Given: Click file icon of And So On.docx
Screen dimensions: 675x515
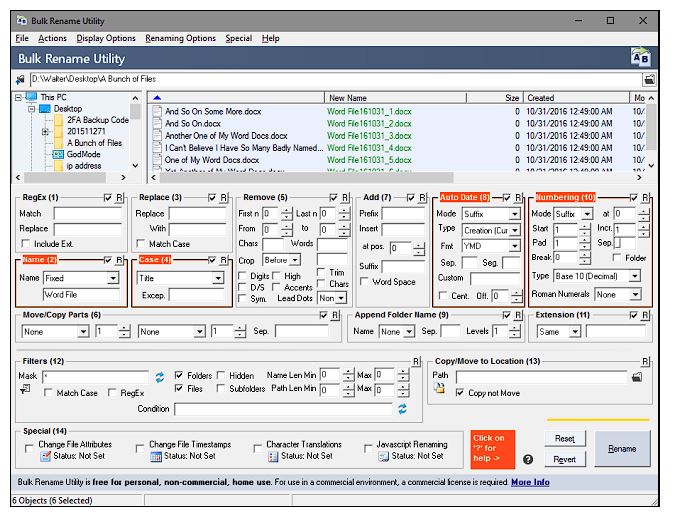Looking at the screenshot, I should tap(157, 124).
